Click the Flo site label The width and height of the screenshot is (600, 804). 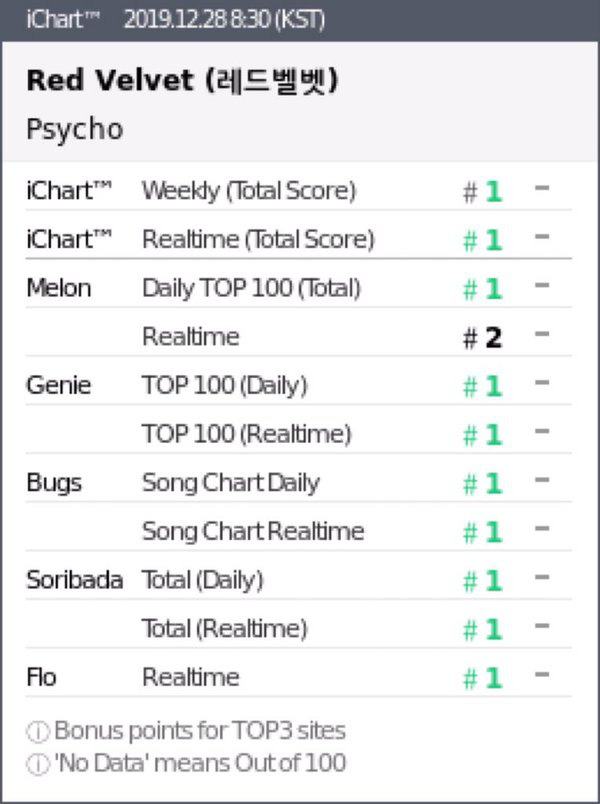pos(41,677)
